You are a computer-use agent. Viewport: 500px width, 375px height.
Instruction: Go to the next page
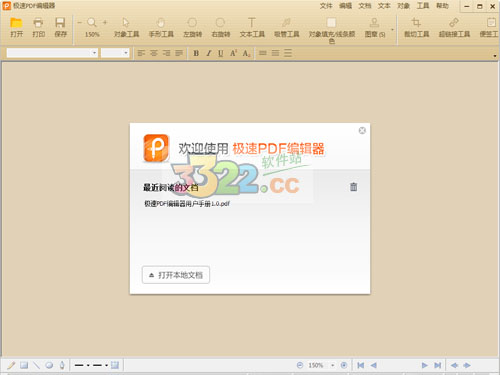[x=424, y=365]
